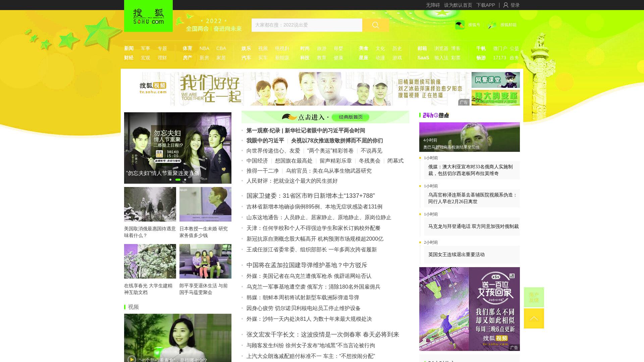The width and height of the screenshot is (644, 362).
Task: Open 吉林省新增本地确诊病例895例 article
Action: 314,207
